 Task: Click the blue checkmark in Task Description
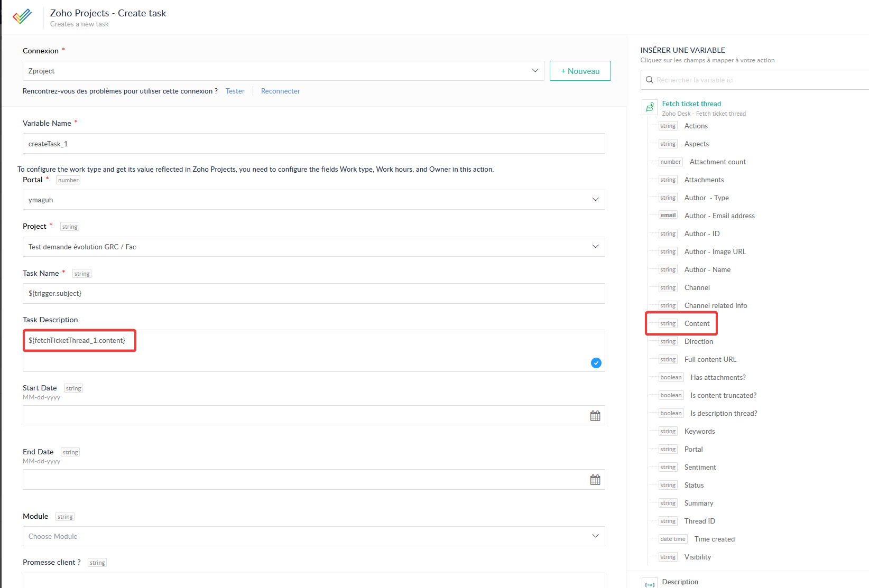coord(596,363)
